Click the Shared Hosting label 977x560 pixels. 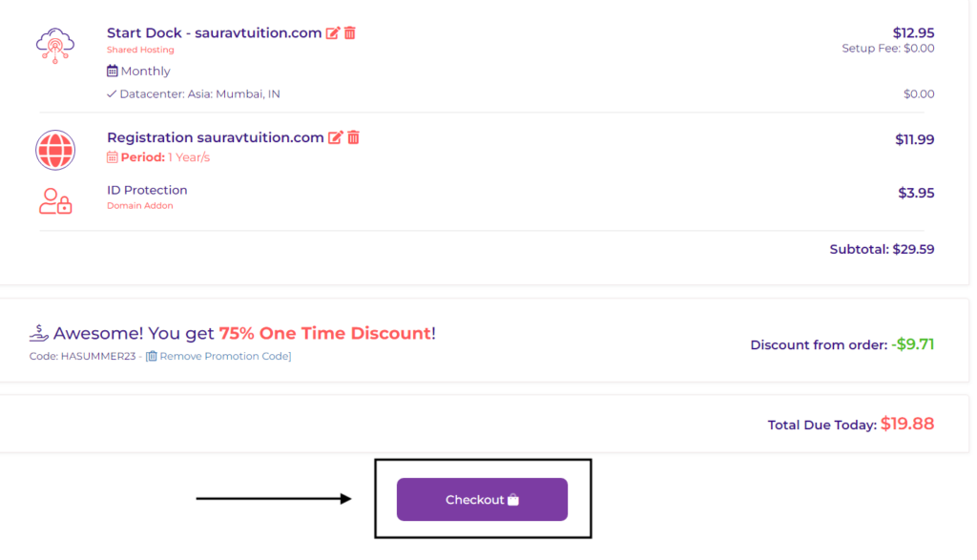point(140,49)
